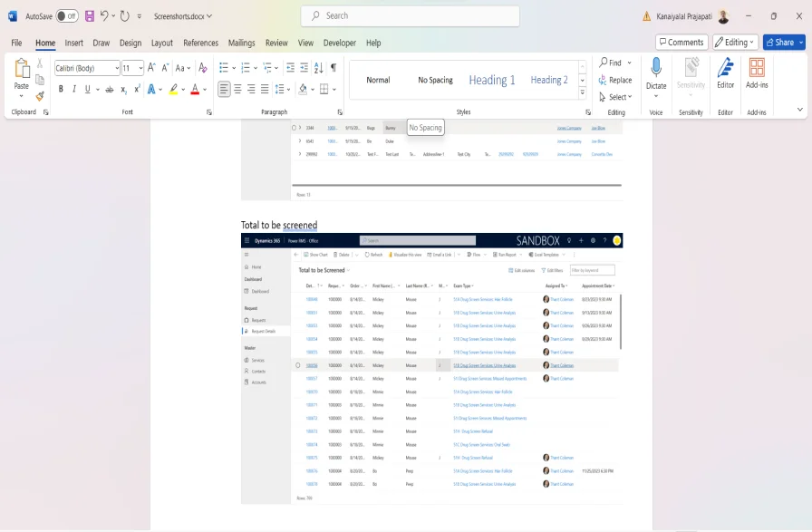Toggle show paragraph marks
The height and width of the screenshot is (532, 812).
tap(333, 67)
